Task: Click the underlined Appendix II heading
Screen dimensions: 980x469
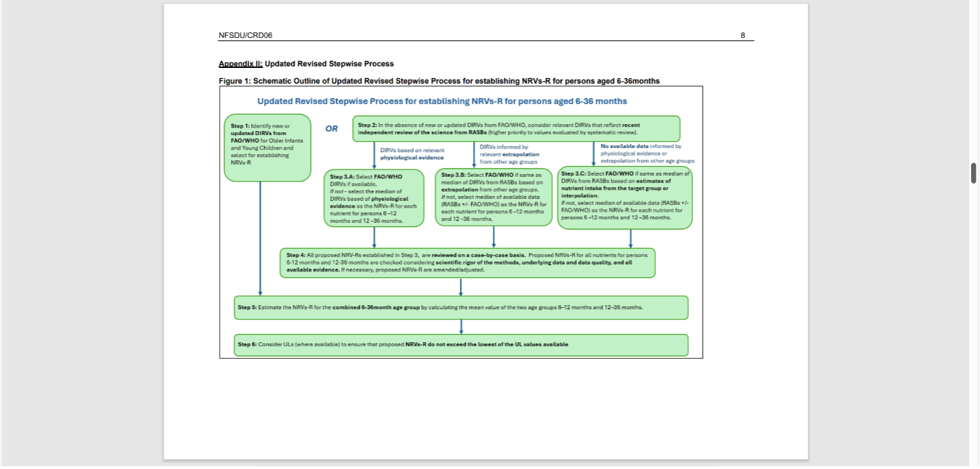Action: 241,64
